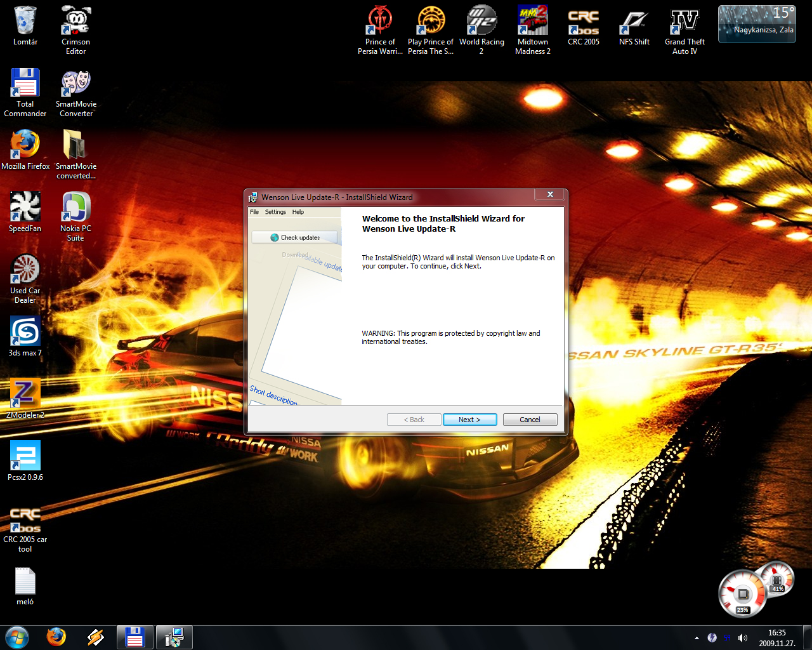The height and width of the screenshot is (650, 812).
Task: Open the Lomtár recycle bin icon
Action: 25,27
